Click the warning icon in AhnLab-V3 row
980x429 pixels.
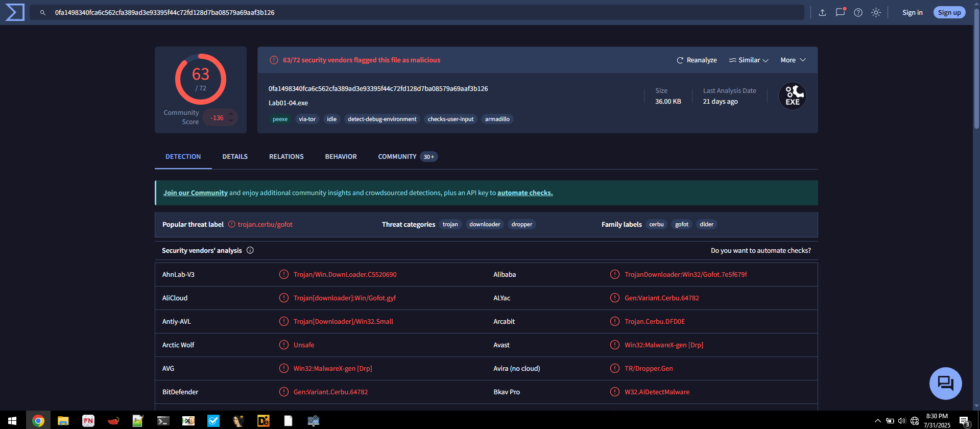click(284, 274)
